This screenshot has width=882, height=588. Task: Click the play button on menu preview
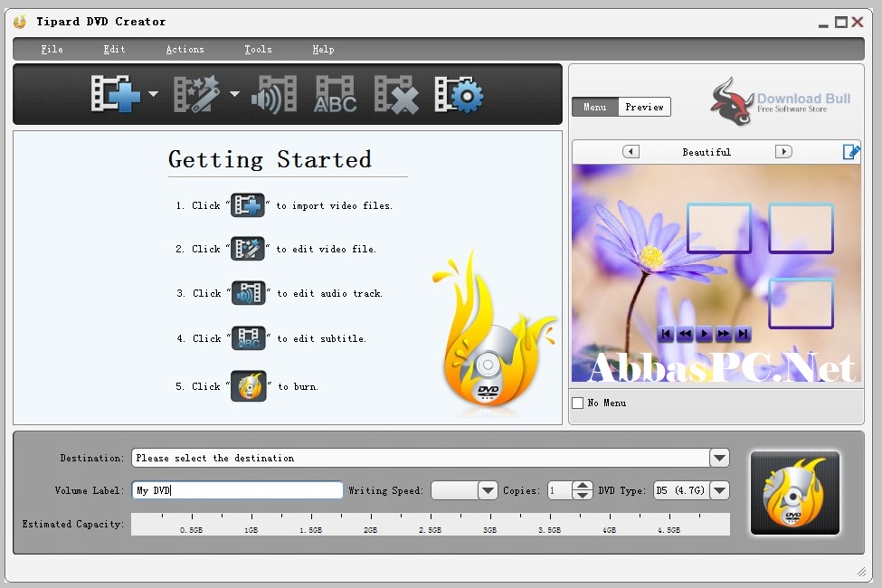[705, 334]
